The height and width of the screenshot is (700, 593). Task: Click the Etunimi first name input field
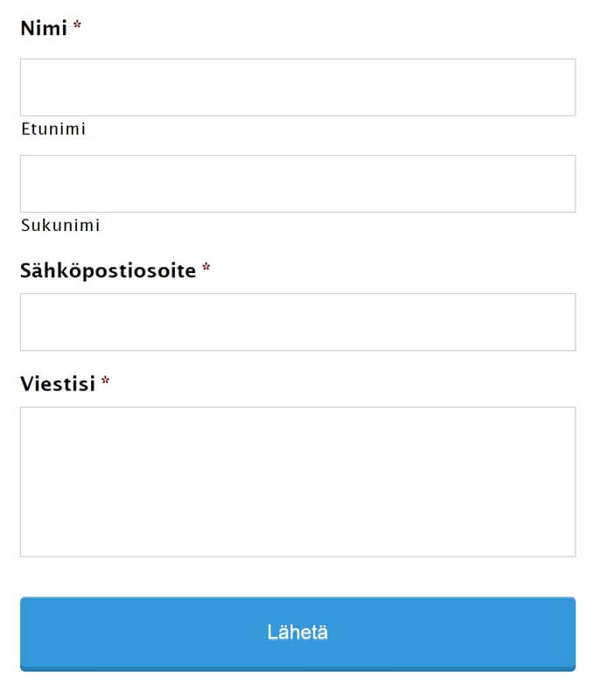point(297,87)
